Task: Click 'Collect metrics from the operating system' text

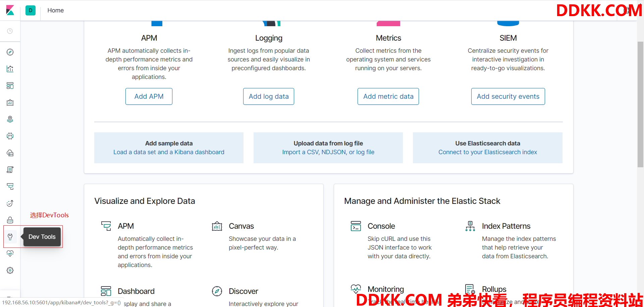Action: pyautogui.click(x=388, y=59)
